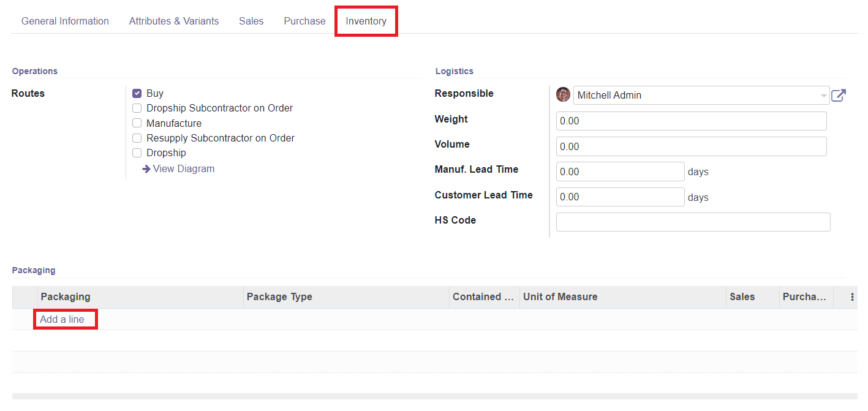Image resolution: width=868 pixels, height=411 pixels.
Task: Switch to the Sales tab
Action: [x=251, y=20]
